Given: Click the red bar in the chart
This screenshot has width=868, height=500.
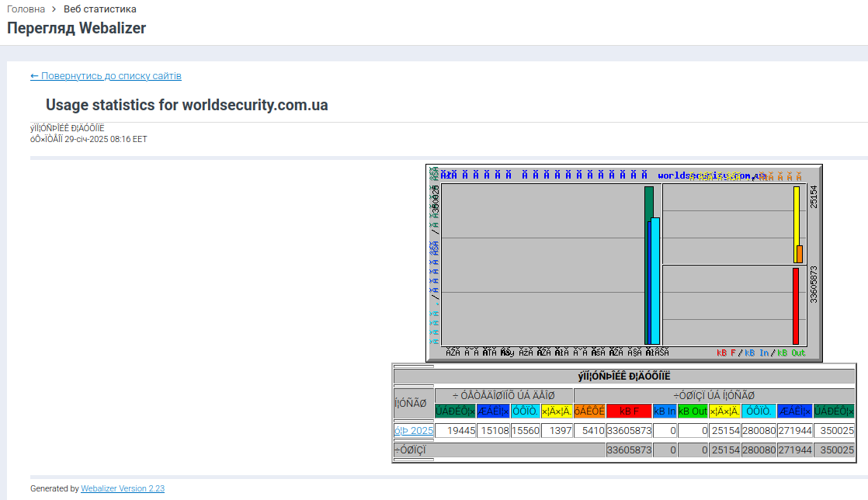Looking at the screenshot, I should tap(795, 306).
